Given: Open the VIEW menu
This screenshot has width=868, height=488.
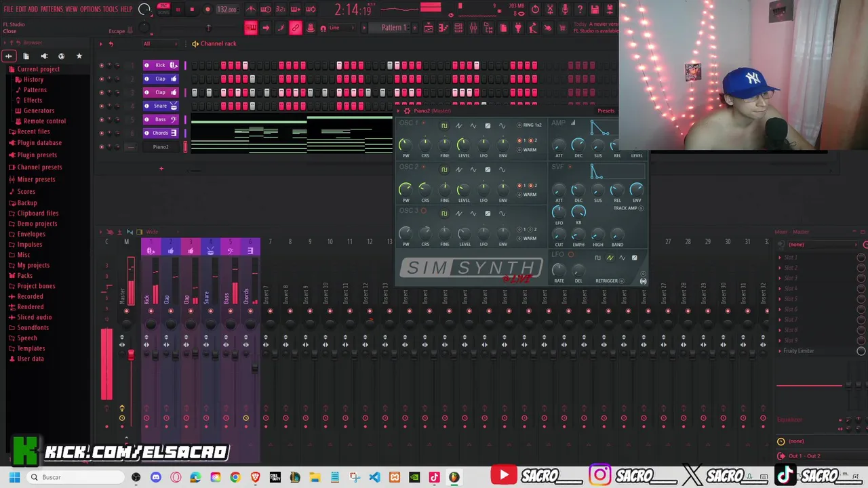Looking at the screenshot, I should (71, 9).
